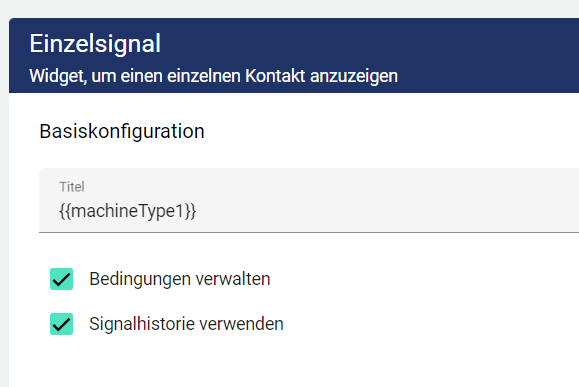This screenshot has height=387, width=579.
Task: Click the small Titel field label
Action: pyautogui.click(x=72, y=187)
